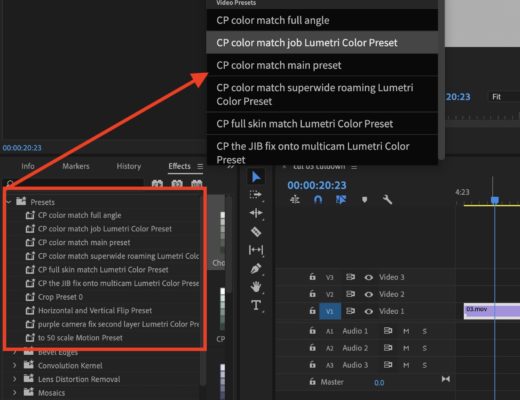Screen dimensions: 520x400
Task: Select the Selection arrow tool
Action: pos(256,177)
